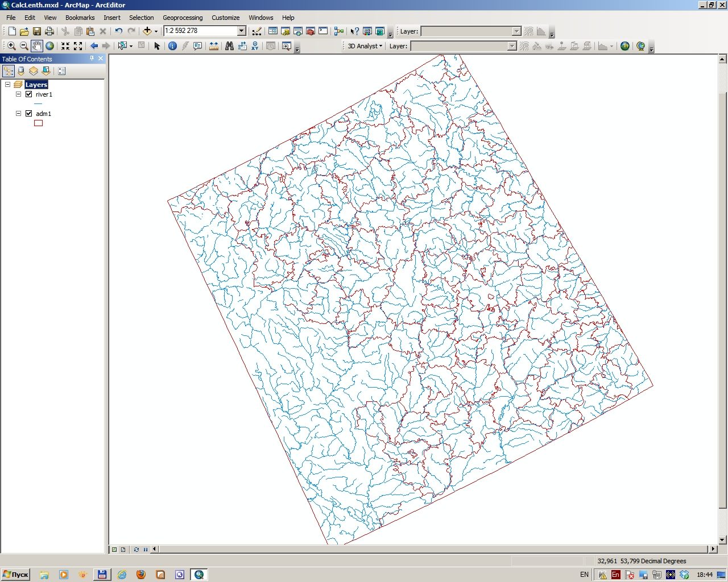
Task: Uncheck the river1 layer checkbox
Action: pyautogui.click(x=28, y=94)
